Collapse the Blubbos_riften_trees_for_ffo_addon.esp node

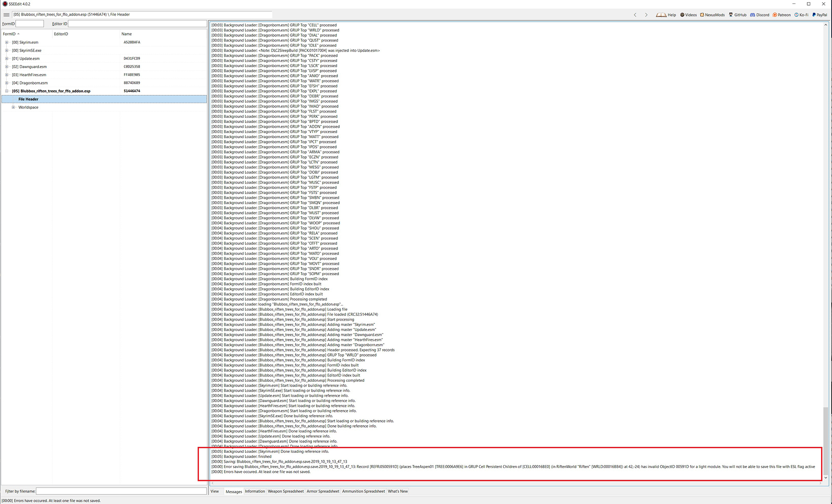point(6,91)
